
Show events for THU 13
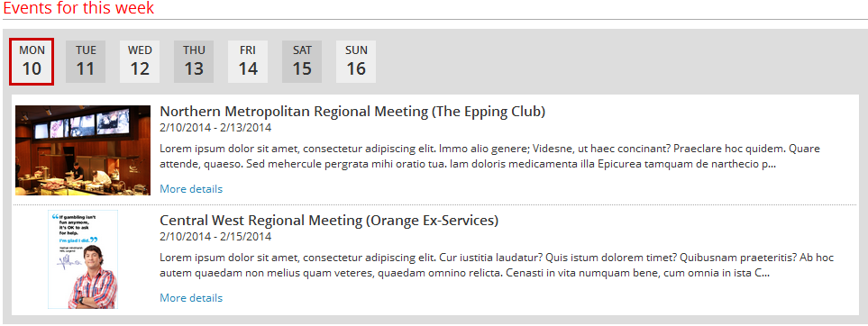[194, 61]
